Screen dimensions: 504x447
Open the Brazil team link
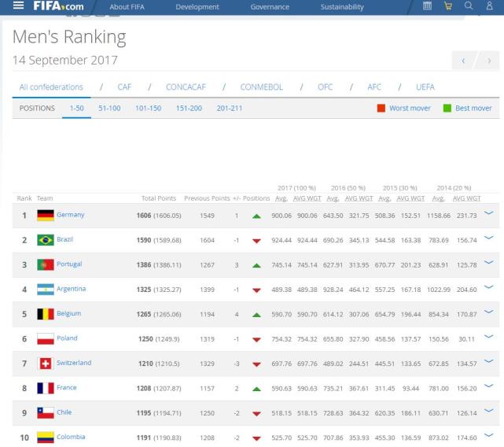click(65, 239)
